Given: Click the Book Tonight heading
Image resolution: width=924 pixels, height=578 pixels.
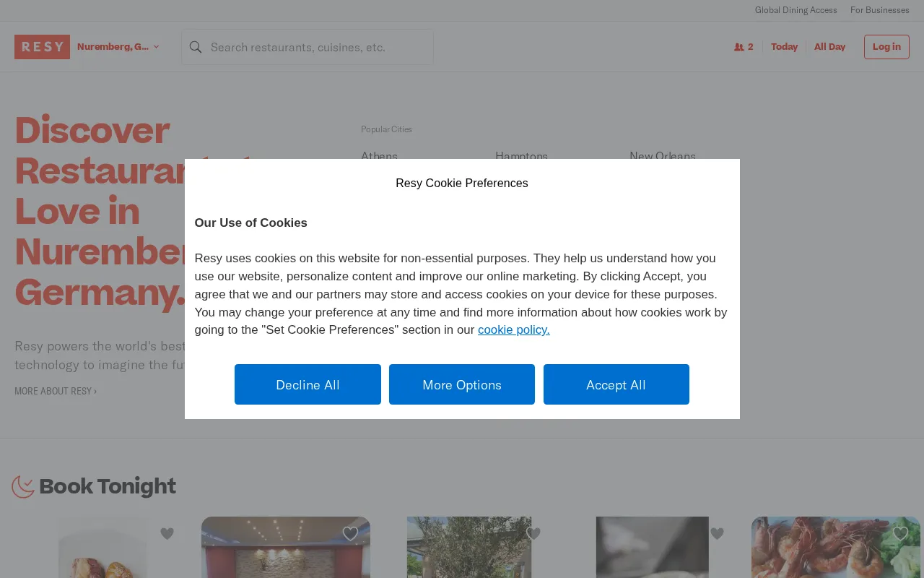Looking at the screenshot, I should [108, 486].
